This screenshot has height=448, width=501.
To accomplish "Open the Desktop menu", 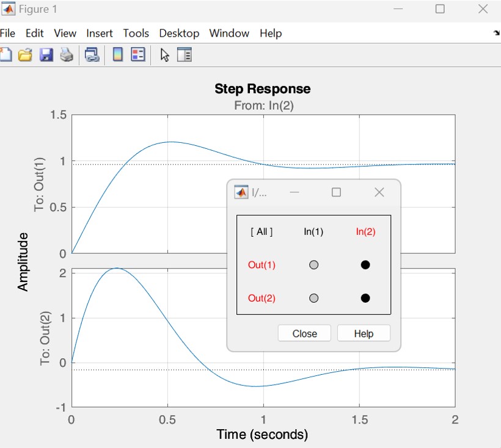I will click(x=179, y=33).
